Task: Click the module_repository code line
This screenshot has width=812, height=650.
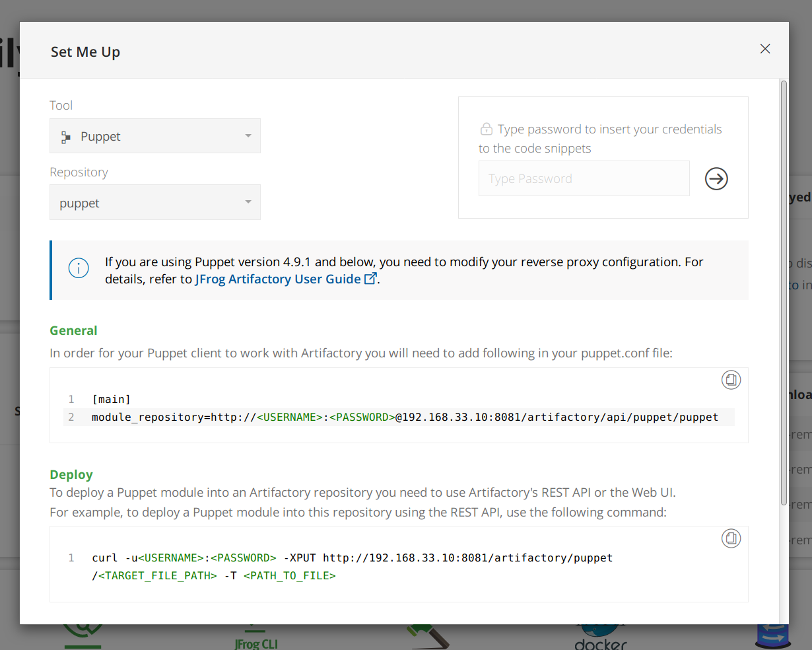Action: point(405,417)
